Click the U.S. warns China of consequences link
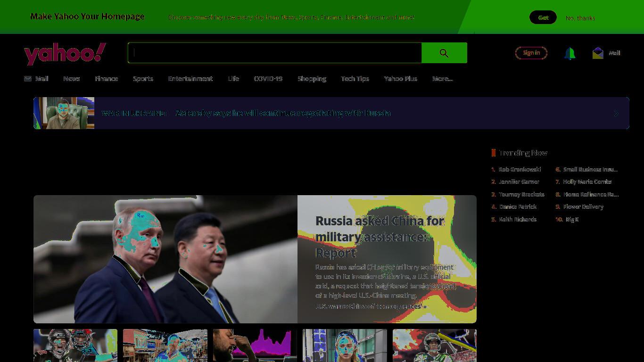 click(371, 306)
